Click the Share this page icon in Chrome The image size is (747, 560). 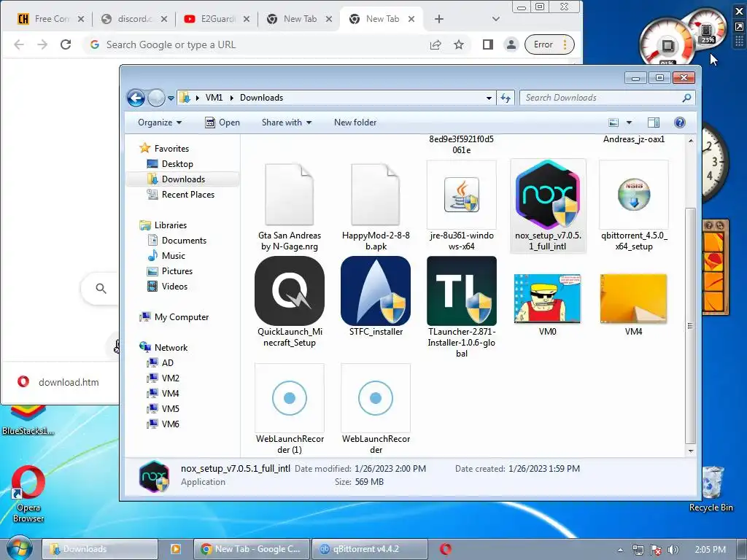click(x=436, y=44)
